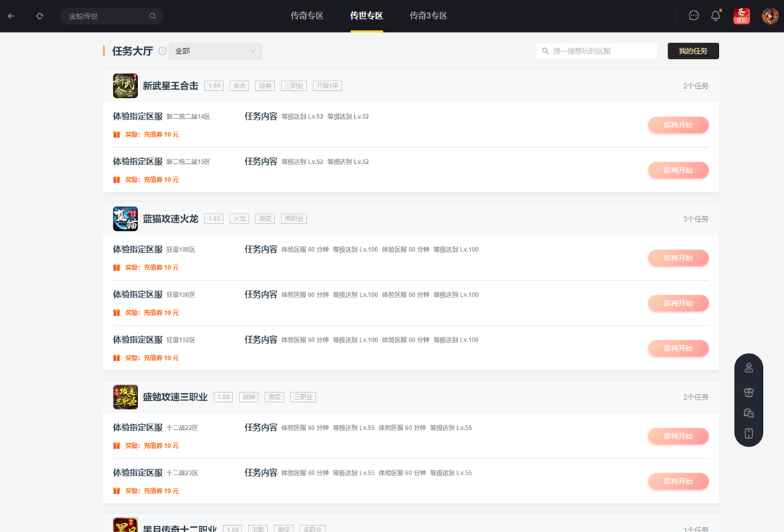Open the notification bell
Viewport: 784px width, 532px height.
(715, 15)
